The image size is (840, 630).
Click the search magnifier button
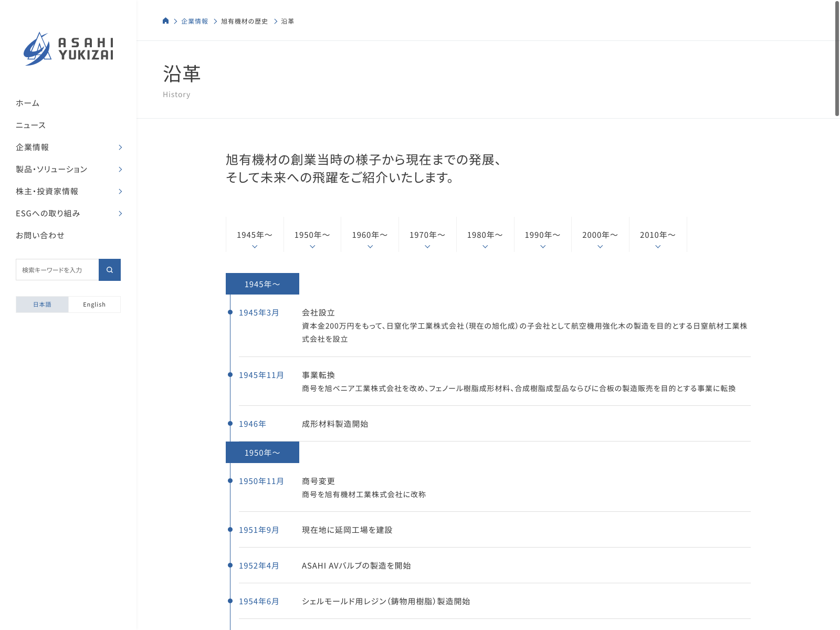[110, 270]
